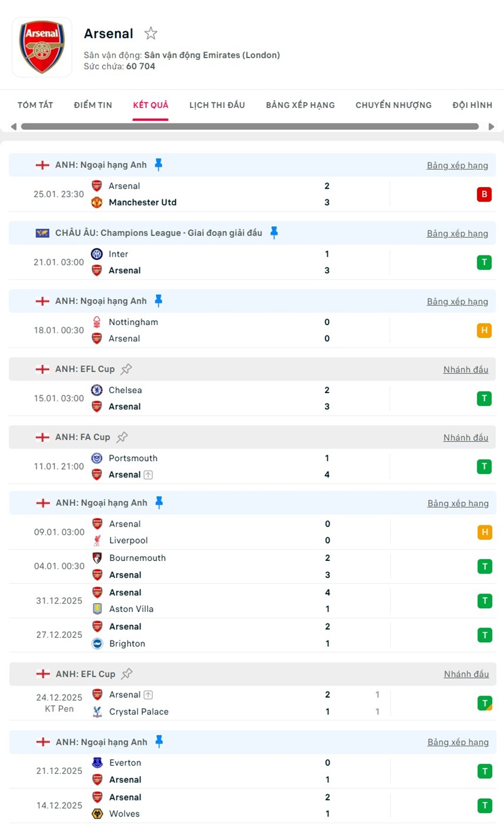Open Nhánh đấu for the FA Cup
Screen dimensions: 504x829
465,437
